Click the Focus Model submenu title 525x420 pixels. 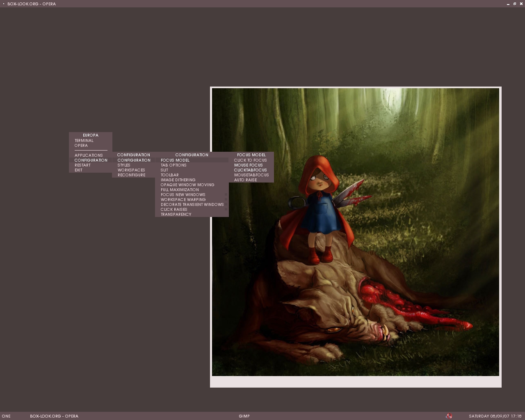(251, 155)
